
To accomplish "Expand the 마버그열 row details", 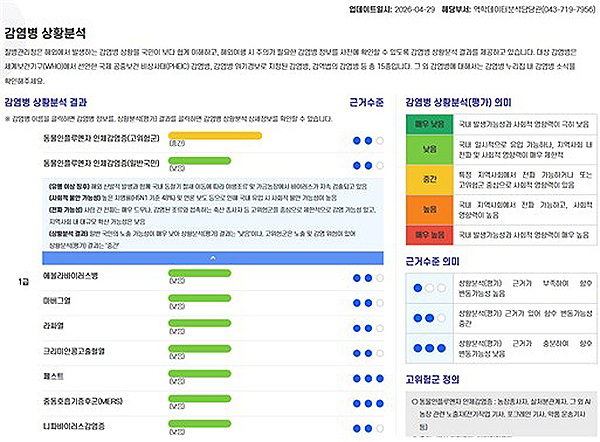I will click(x=60, y=300).
